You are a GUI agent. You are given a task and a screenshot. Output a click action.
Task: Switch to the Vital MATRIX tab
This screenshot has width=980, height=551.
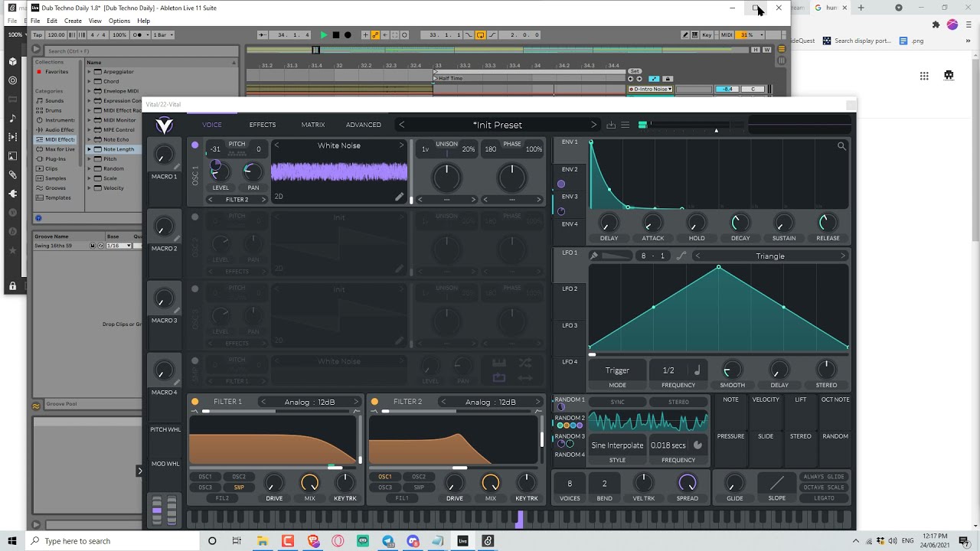313,125
